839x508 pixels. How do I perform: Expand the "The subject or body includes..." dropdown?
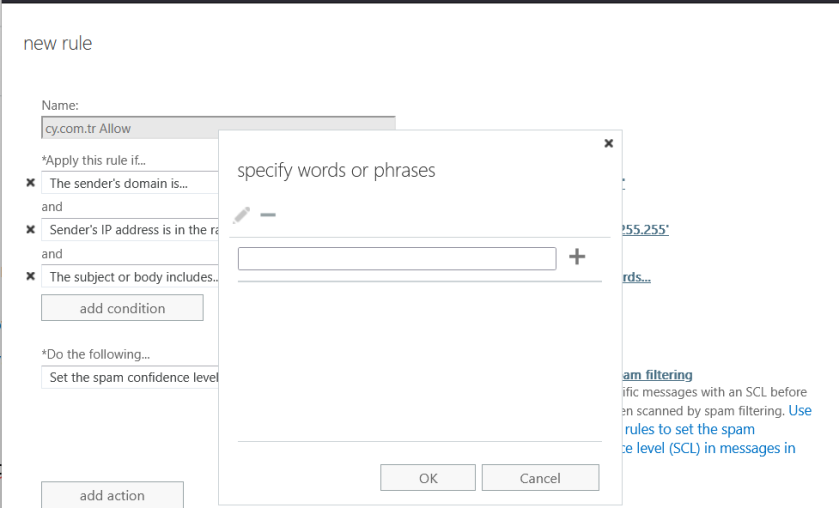tap(130, 277)
